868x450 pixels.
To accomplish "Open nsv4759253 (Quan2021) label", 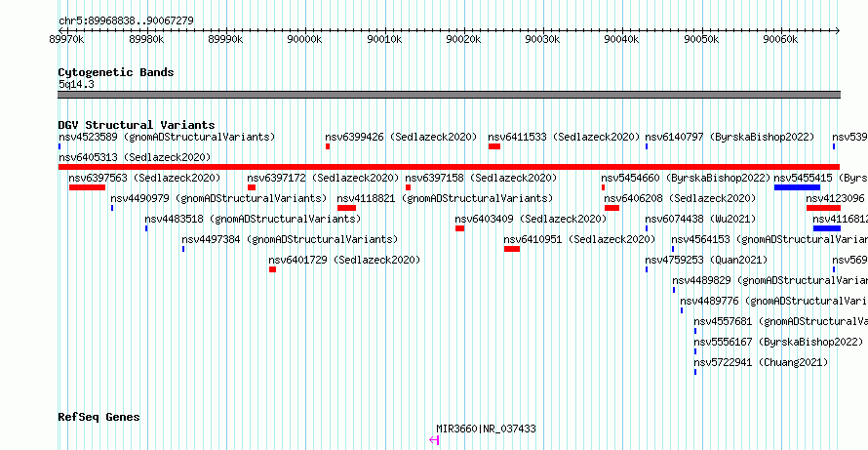I will [706, 260].
